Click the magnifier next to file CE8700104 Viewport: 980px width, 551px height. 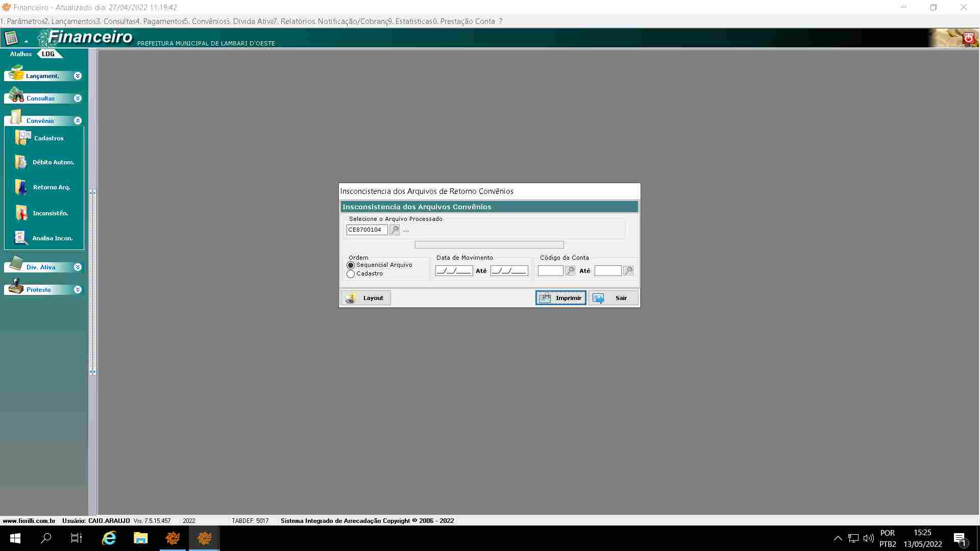point(395,230)
